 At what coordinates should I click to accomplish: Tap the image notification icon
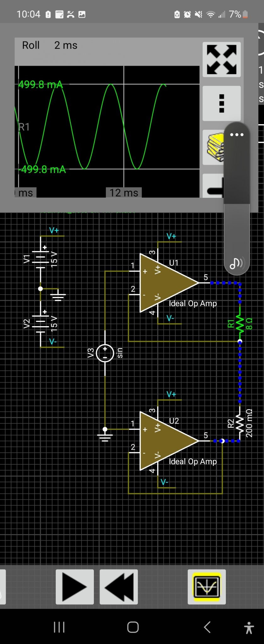click(x=82, y=14)
